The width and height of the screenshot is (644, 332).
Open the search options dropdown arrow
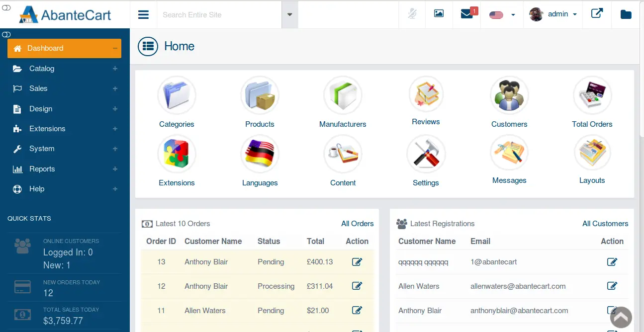click(289, 14)
